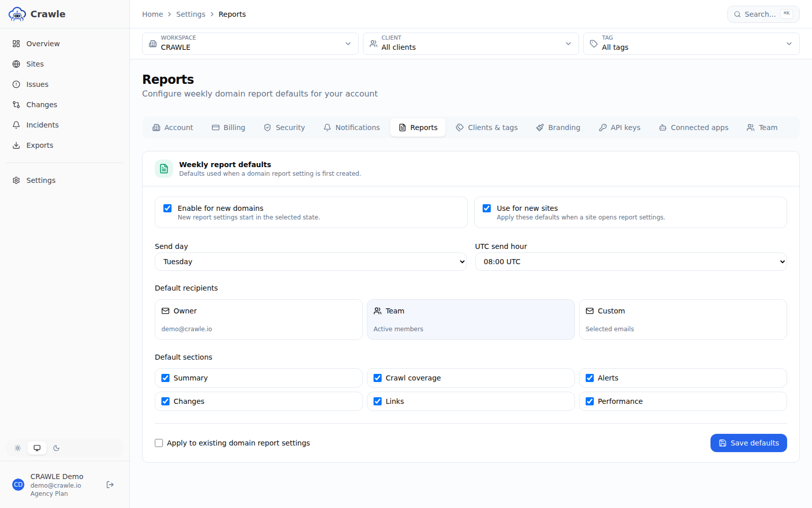Open the UTC send hour dropdown

pyautogui.click(x=631, y=262)
